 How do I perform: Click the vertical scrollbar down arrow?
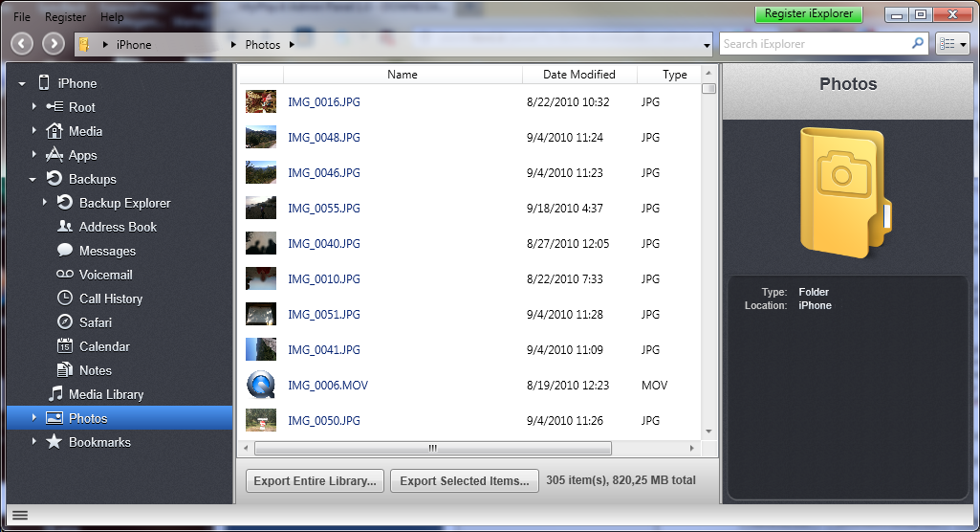708,432
